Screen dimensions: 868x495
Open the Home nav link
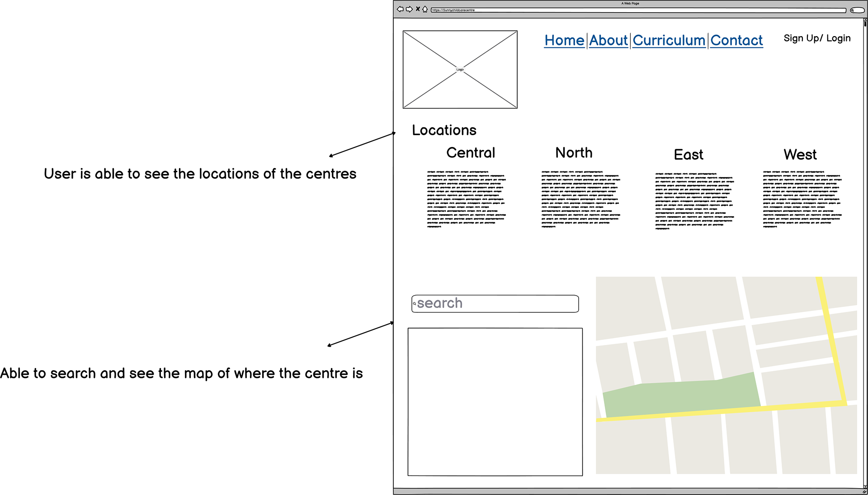(564, 40)
